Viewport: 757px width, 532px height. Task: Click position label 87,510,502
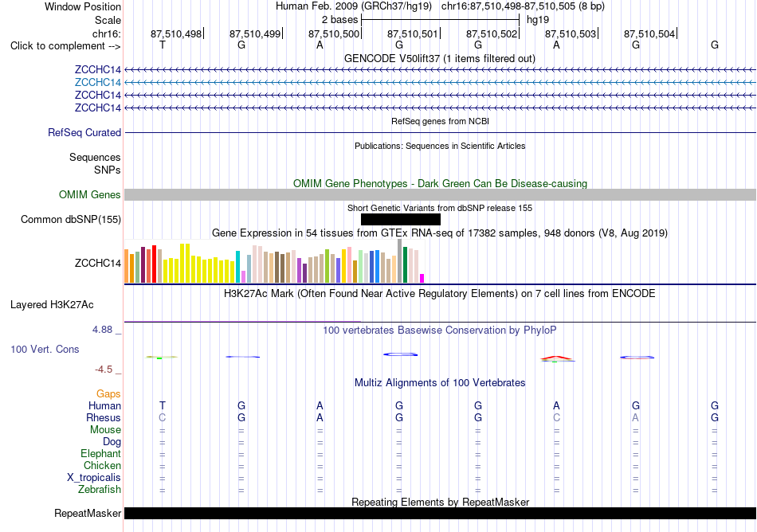click(492, 33)
